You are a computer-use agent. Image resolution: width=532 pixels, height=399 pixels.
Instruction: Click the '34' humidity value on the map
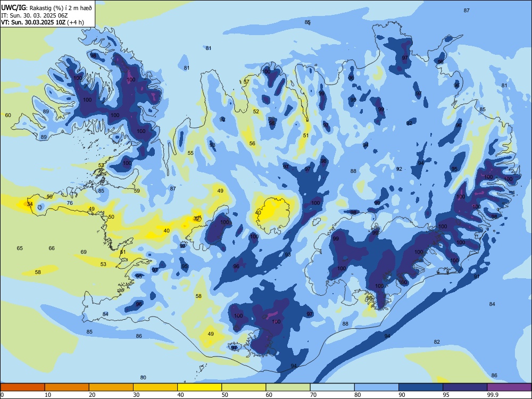(30, 204)
